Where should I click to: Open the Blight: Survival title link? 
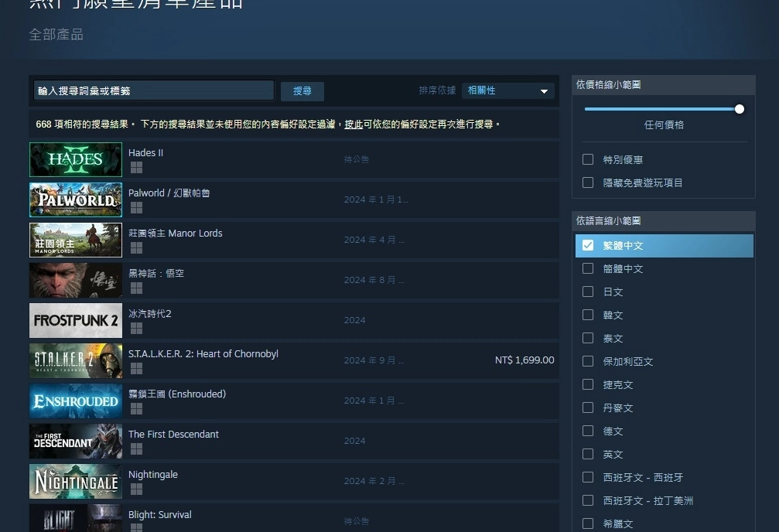160,515
